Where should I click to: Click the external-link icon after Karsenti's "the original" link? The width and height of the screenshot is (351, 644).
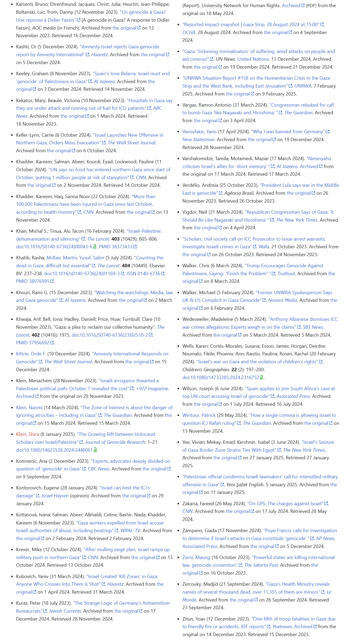pyautogui.click(x=139, y=28)
